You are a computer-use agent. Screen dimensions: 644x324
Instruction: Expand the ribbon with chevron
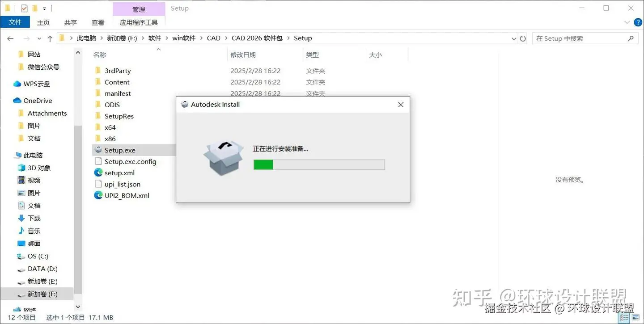tap(627, 22)
